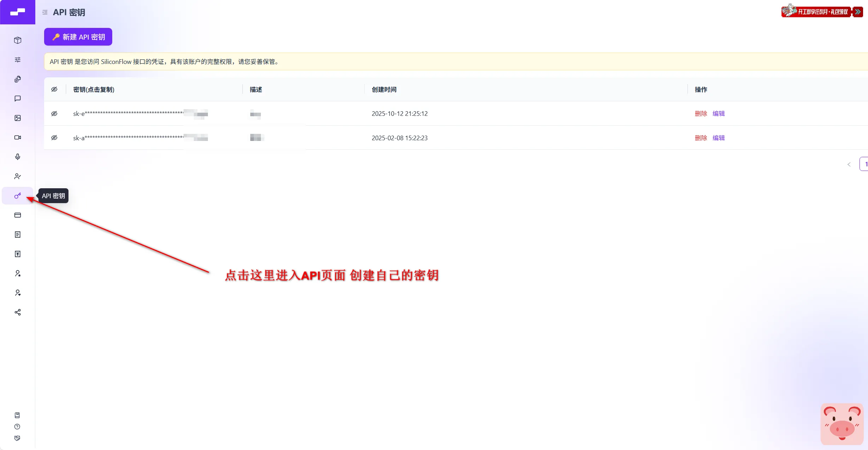Delete the sk-e key via 删除
This screenshot has width=868, height=450.
coord(701,114)
